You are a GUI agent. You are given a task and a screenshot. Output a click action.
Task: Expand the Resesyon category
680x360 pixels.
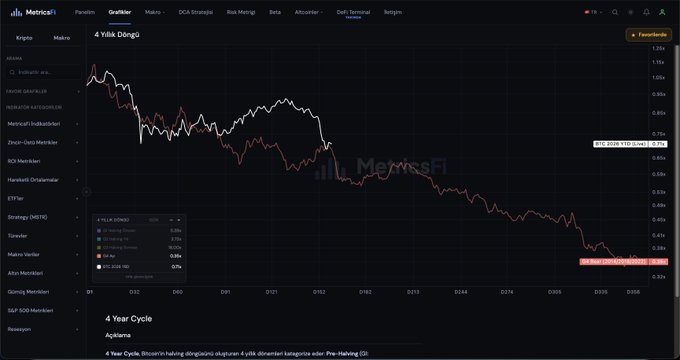click(42, 329)
